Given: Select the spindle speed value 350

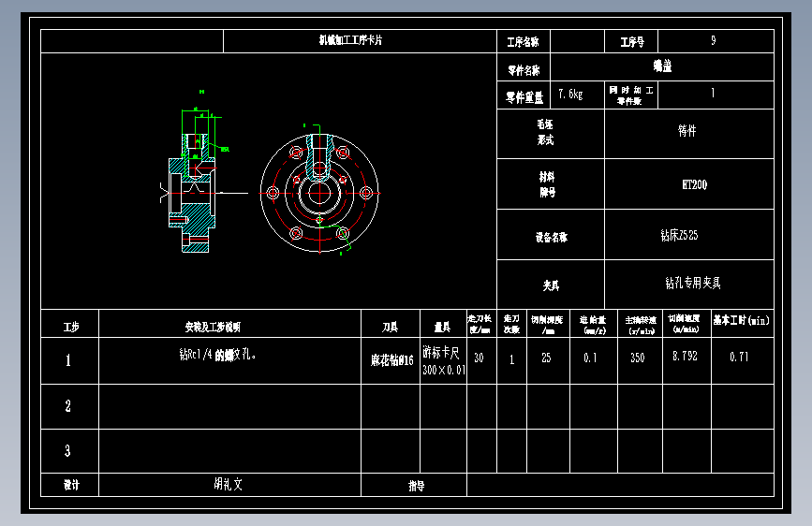Looking at the screenshot, I should click(x=638, y=358).
